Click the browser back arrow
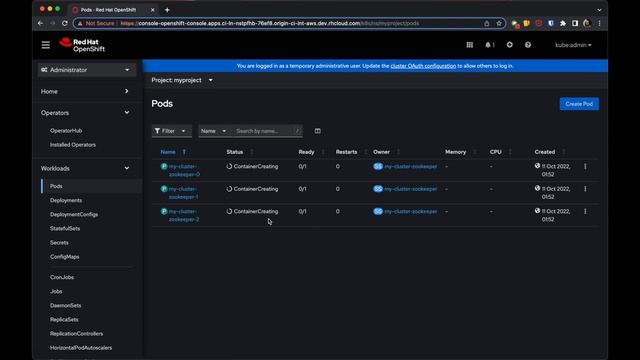 (x=40, y=23)
